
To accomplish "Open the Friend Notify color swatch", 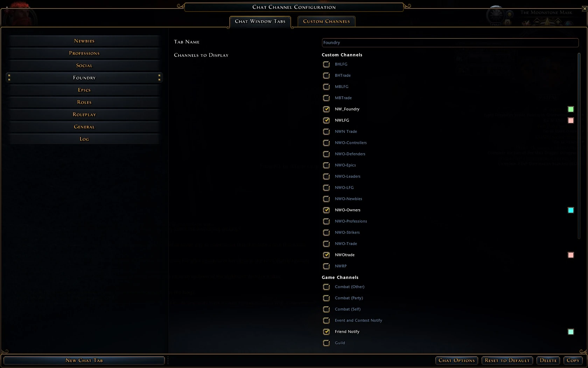I will coord(571,332).
